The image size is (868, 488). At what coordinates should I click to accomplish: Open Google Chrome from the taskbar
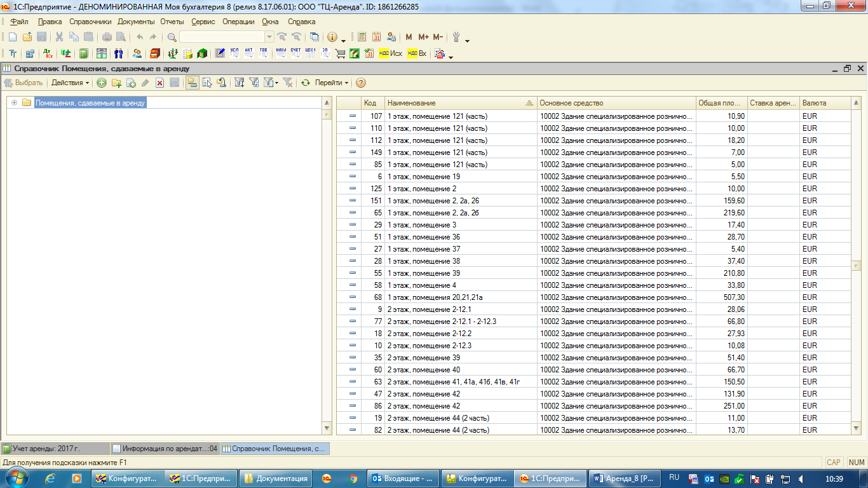point(353,478)
